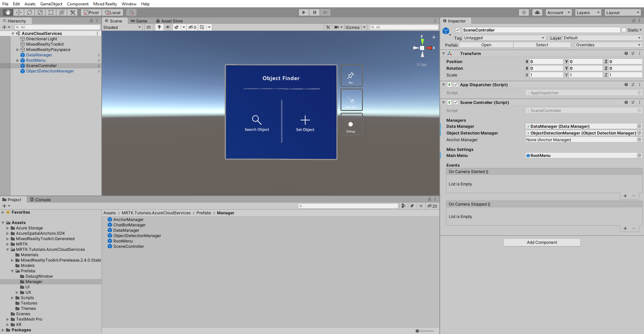
Task: Mute audio in the Scene view
Action: click(168, 27)
